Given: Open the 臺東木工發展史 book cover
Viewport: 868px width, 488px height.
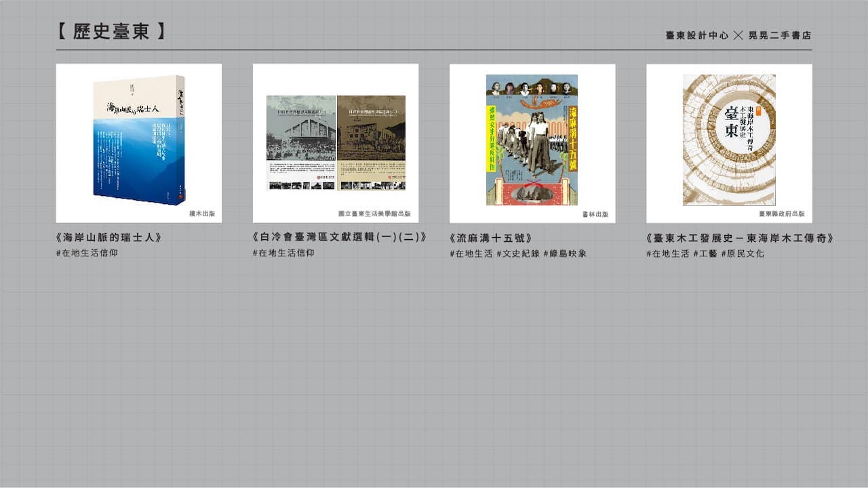Looking at the screenshot, I should click(729, 140).
